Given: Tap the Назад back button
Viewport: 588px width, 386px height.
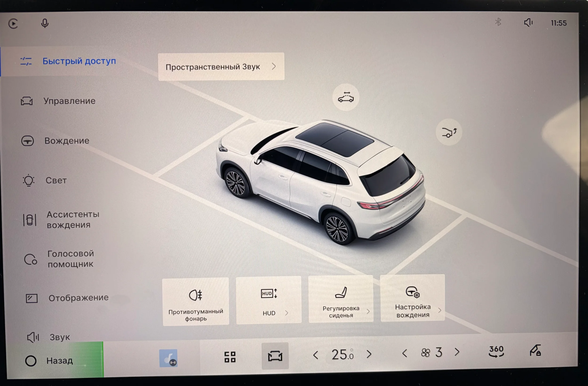Looking at the screenshot, I should [49, 361].
